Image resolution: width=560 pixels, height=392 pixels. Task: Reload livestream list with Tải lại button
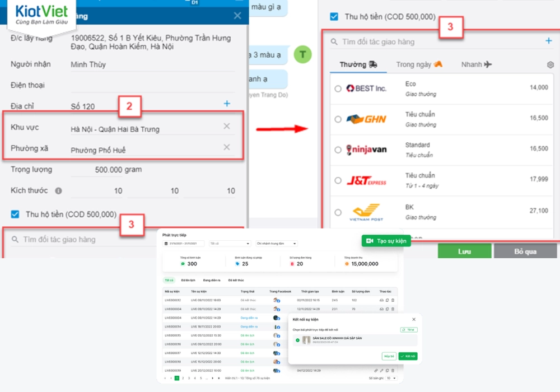click(x=409, y=330)
